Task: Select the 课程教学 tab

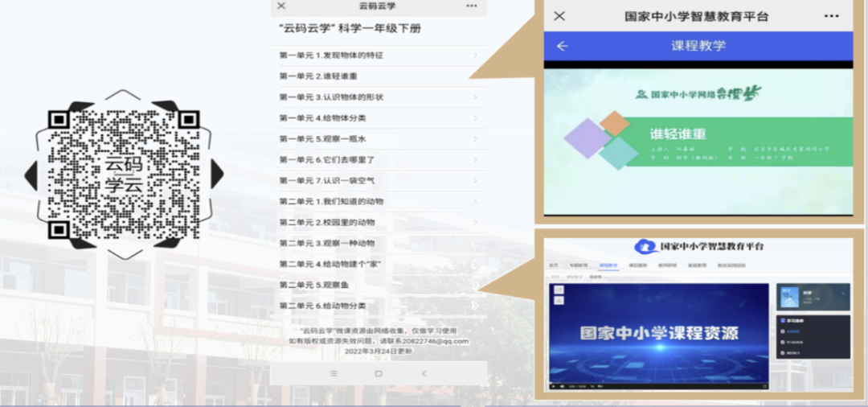Action: pyautogui.click(x=608, y=265)
